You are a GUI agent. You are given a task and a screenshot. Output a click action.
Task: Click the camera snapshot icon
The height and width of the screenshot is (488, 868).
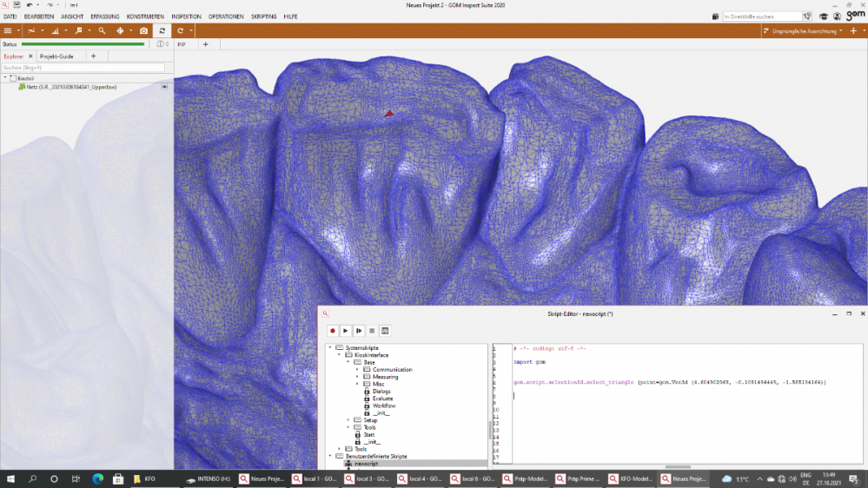(144, 30)
